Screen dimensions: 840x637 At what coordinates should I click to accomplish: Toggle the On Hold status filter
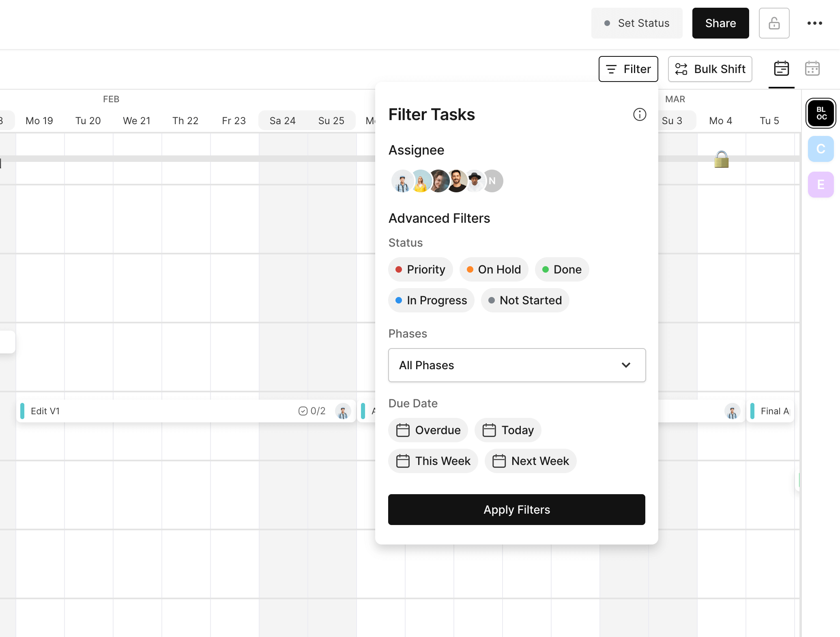(494, 269)
